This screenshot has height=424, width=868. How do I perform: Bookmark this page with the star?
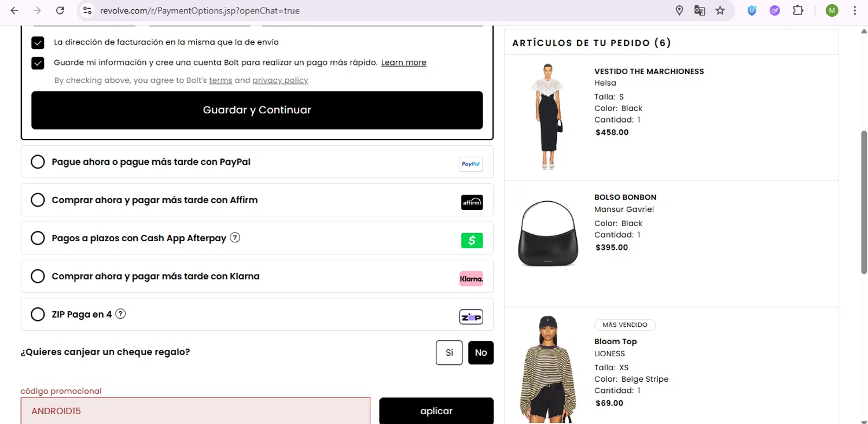point(720,10)
